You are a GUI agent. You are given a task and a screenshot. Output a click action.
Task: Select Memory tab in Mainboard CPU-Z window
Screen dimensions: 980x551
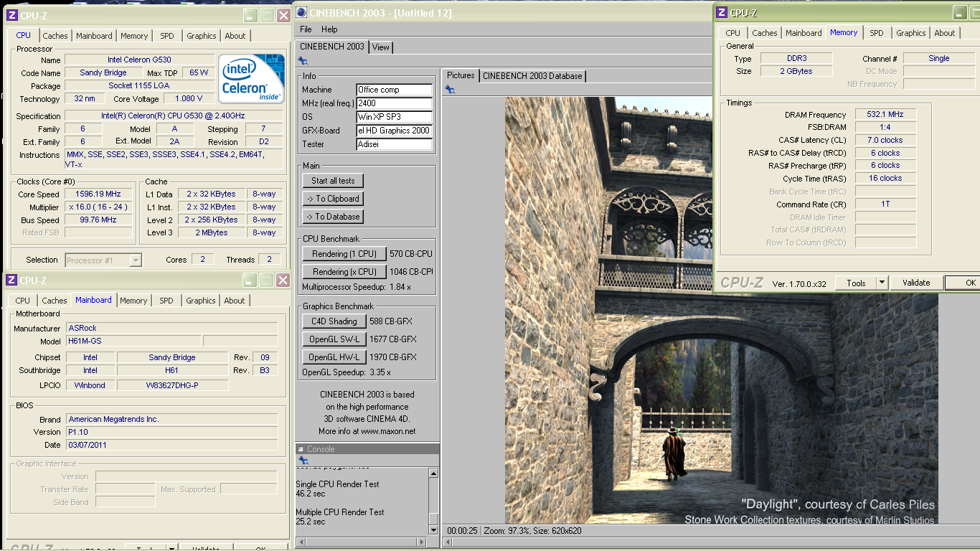coord(133,301)
